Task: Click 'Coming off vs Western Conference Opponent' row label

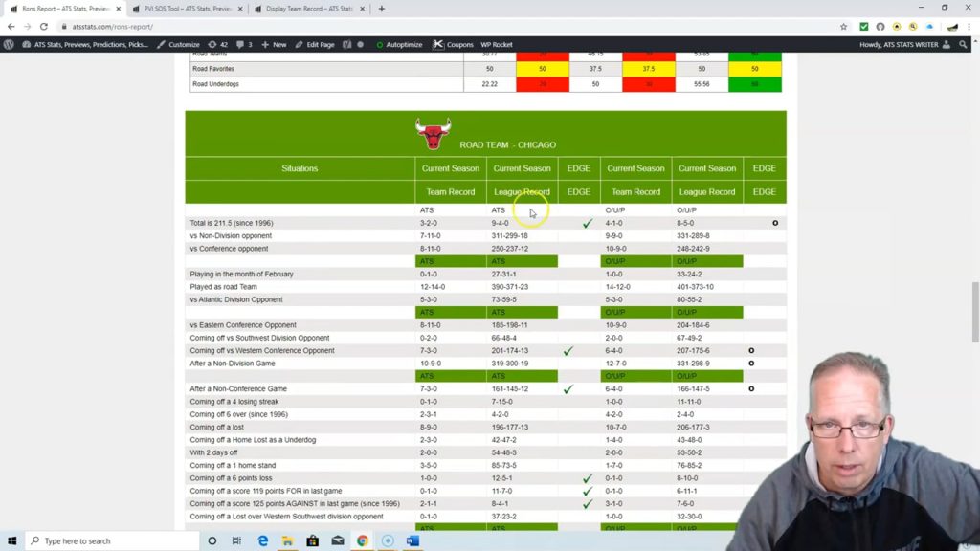Action: coord(262,350)
